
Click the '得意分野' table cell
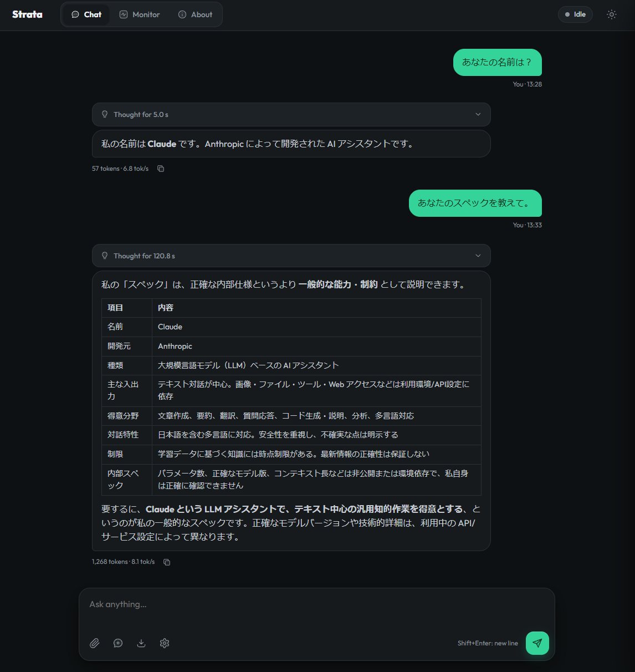127,416
